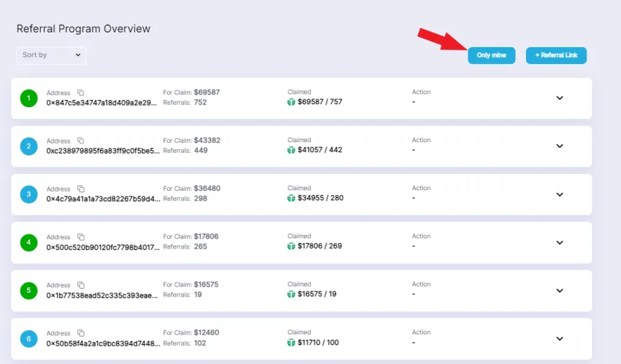
Task: Open the Sort by dropdown
Action: [x=51, y=55]
